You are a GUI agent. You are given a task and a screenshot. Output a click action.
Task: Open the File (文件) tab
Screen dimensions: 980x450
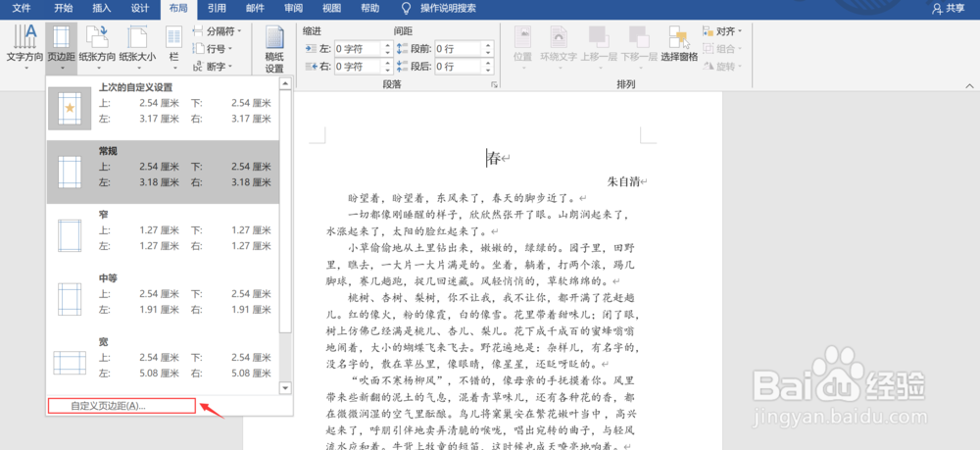(x=22, y=8)
